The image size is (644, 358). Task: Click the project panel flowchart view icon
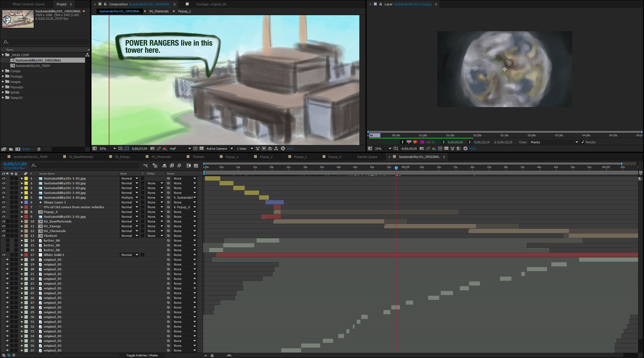87,55
